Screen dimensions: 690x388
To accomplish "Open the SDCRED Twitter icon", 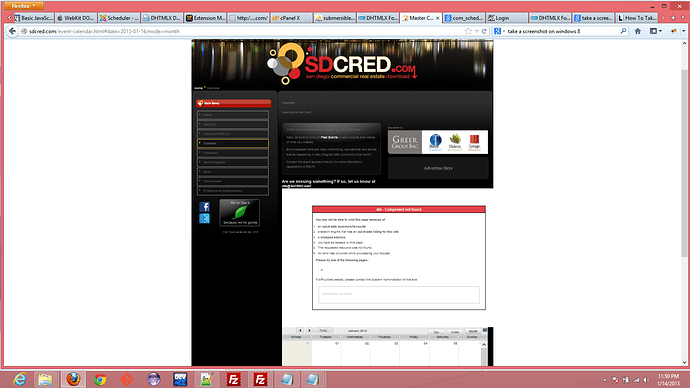I will 204,218.
